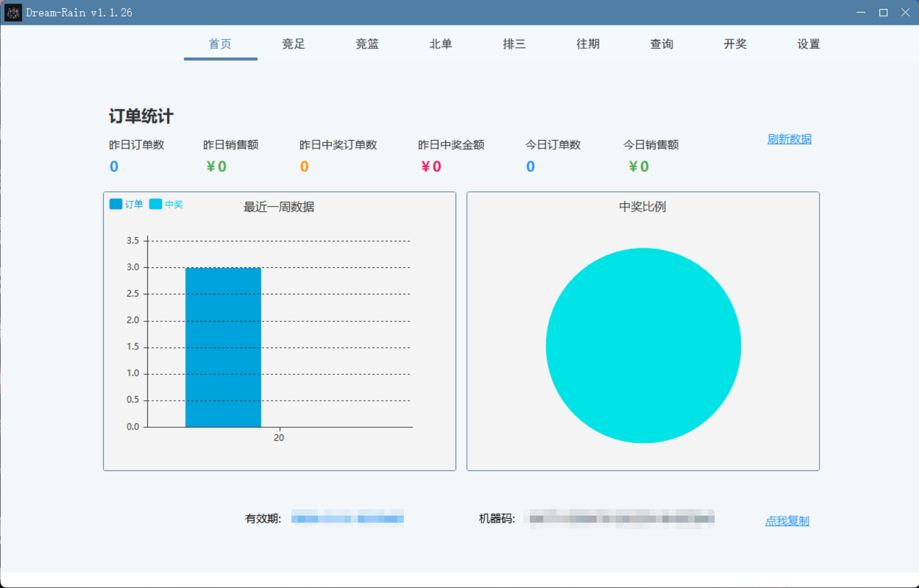Click the Dream-Rain app icon in title bar

click(12, 12)
